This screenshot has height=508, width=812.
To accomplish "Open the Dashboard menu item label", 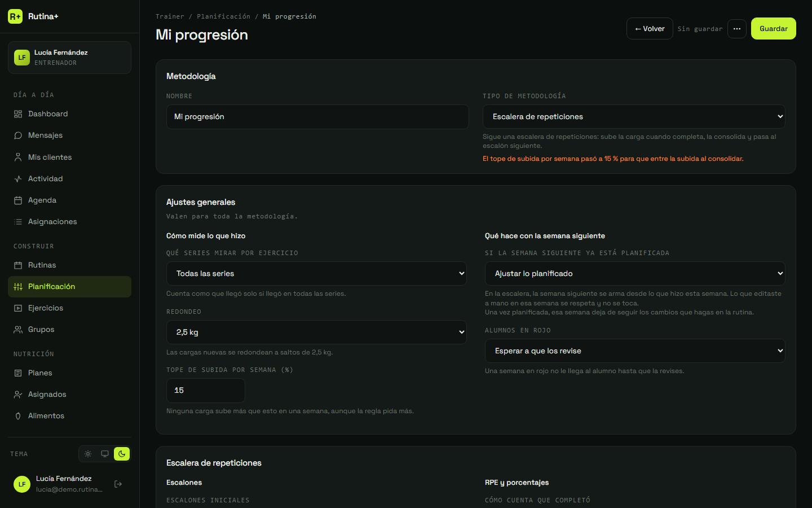I will 48,114.
